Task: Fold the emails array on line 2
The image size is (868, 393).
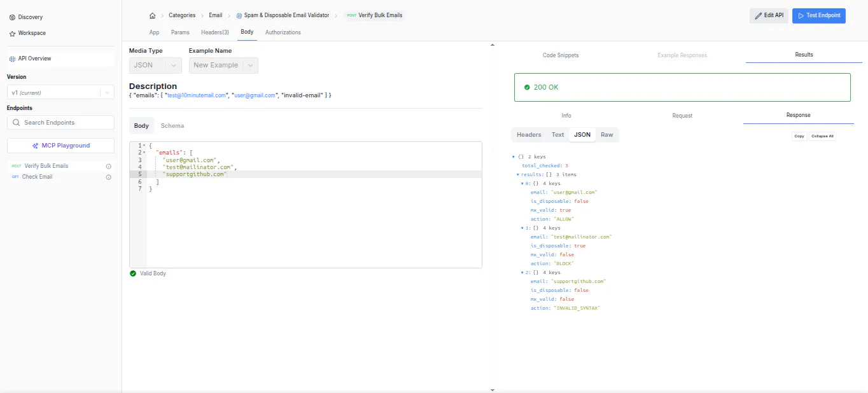Action: [144, 153]
